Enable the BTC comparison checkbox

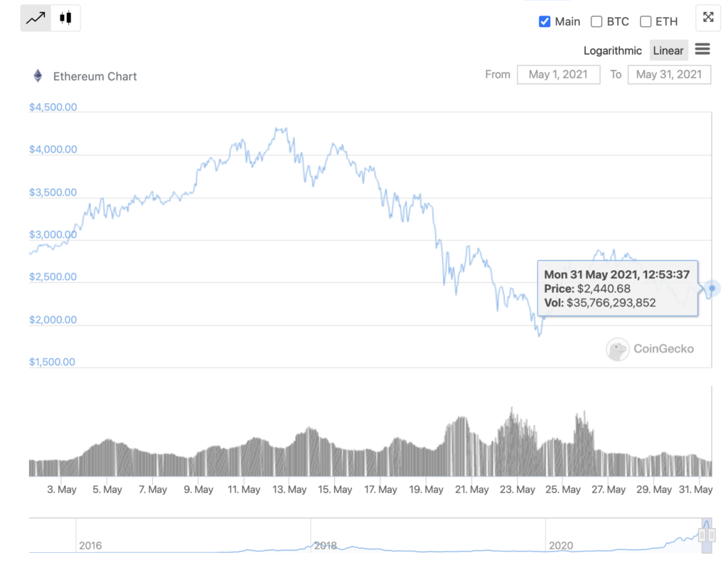[x=597, y=21]
